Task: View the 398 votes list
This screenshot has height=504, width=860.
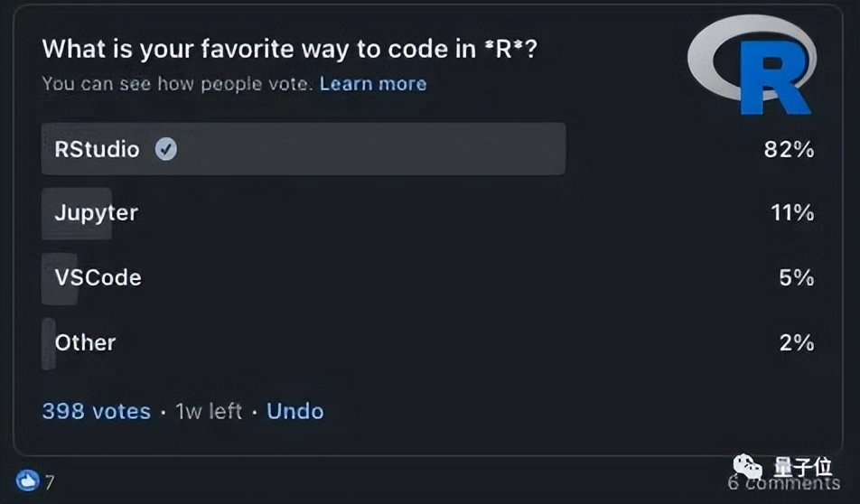Action: point(96,411)
